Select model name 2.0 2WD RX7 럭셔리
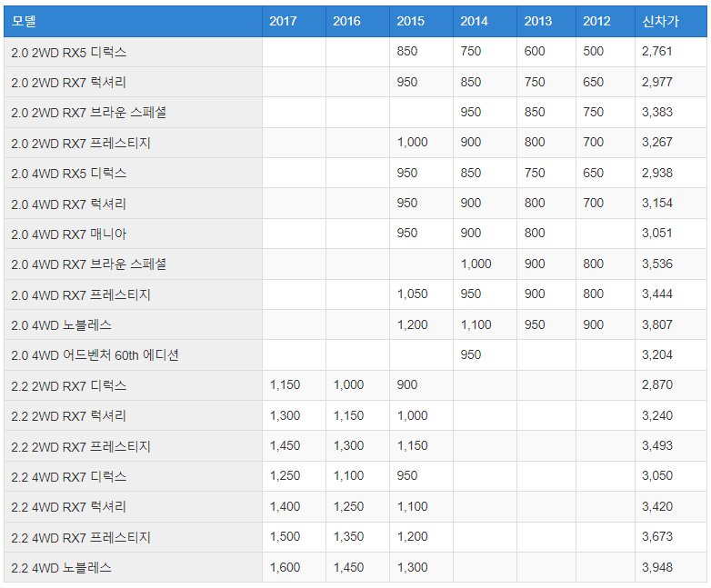 pyautogui.click(x=68, y=83)
